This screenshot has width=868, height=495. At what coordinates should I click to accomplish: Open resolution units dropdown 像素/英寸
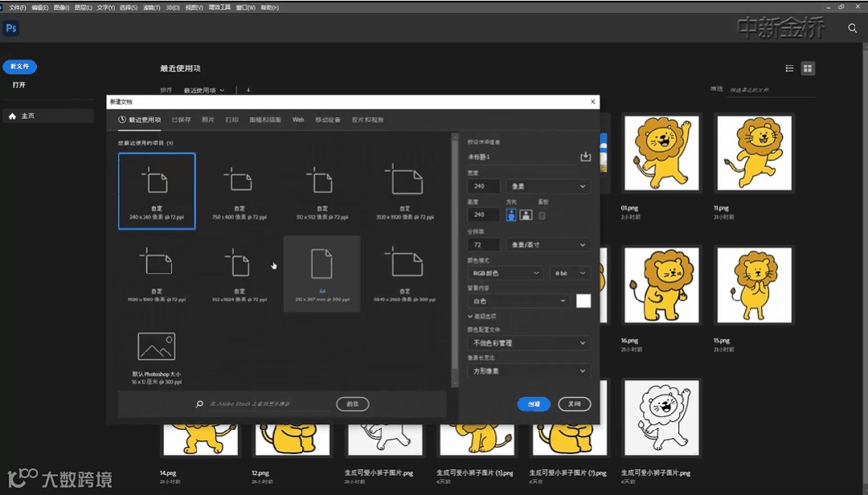click(x=548, y=245)
